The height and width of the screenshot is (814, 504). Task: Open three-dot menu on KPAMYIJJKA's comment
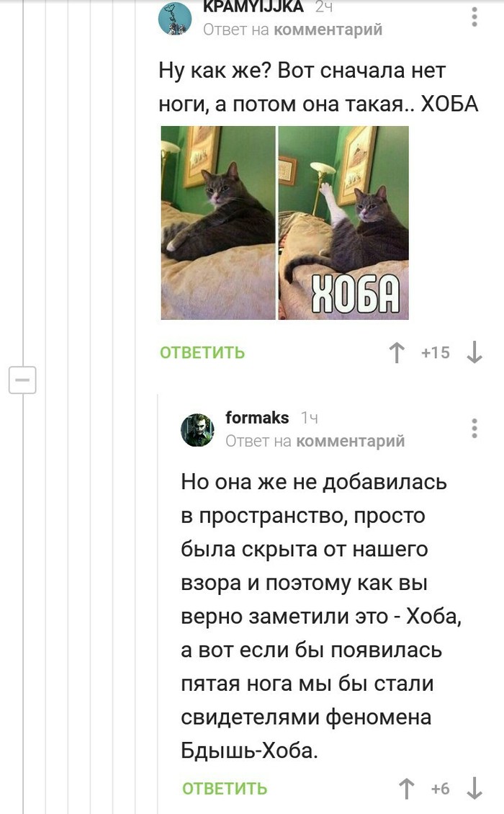pos(474,17)
